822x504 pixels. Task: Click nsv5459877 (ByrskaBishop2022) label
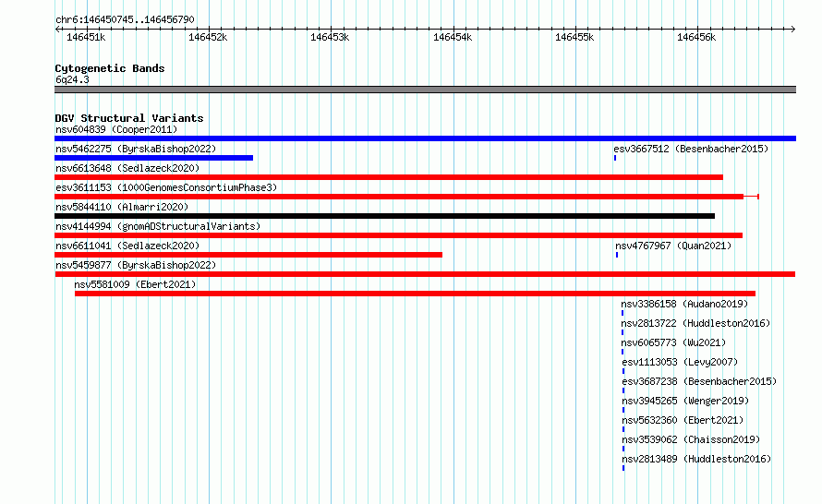(x=136, y=265)
